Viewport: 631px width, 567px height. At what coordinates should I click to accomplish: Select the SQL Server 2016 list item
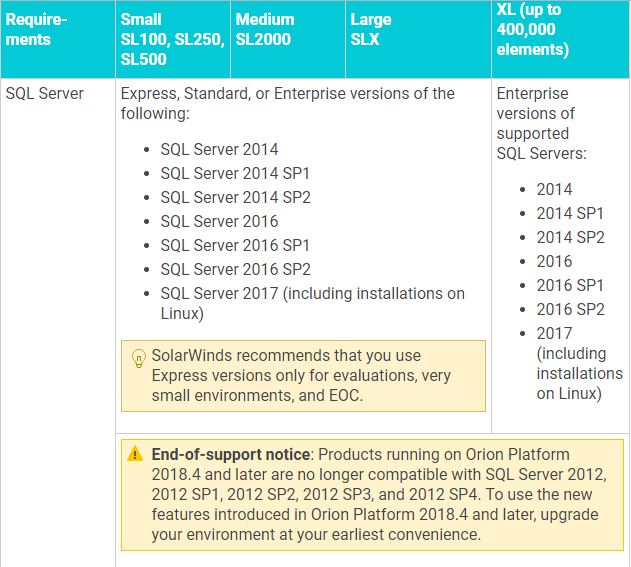point(219,222)
